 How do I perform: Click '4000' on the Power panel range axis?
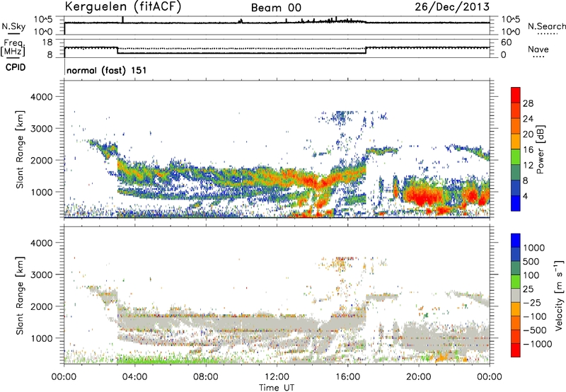click(x=41, y=97)
